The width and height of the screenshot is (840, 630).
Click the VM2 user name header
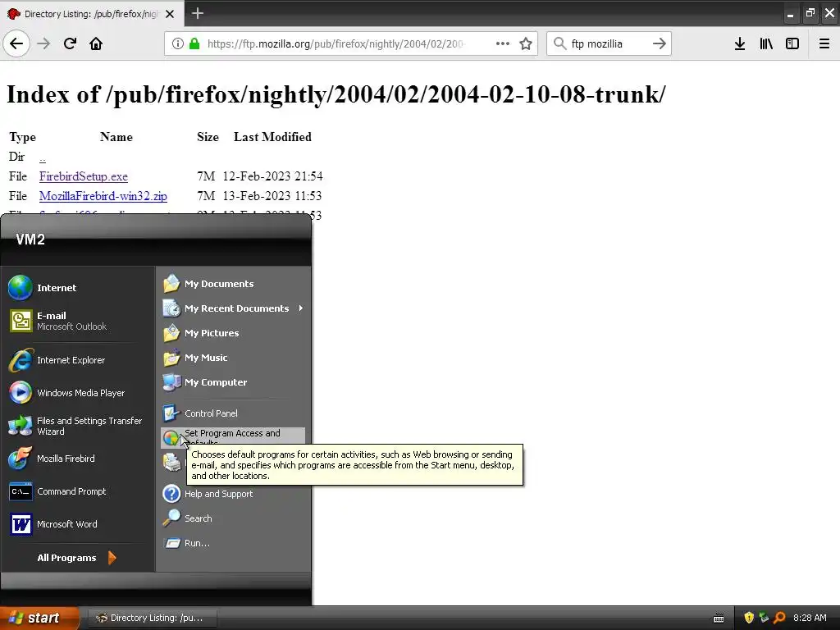(x=30, y=240)
